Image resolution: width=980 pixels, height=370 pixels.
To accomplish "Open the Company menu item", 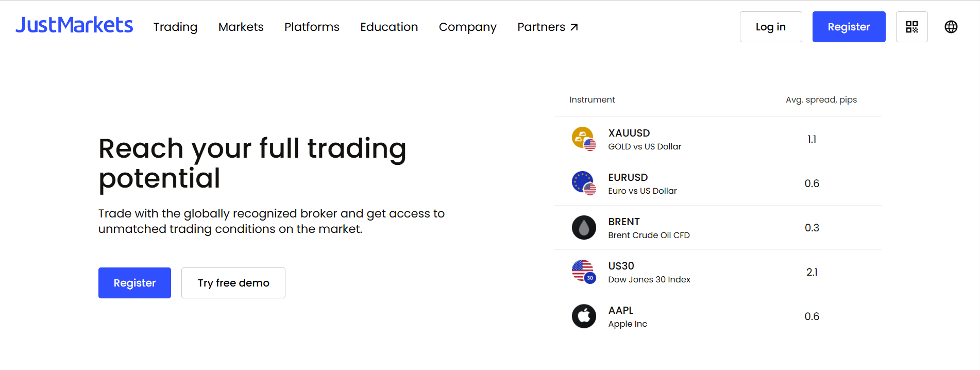I will [x=467, y=27].
